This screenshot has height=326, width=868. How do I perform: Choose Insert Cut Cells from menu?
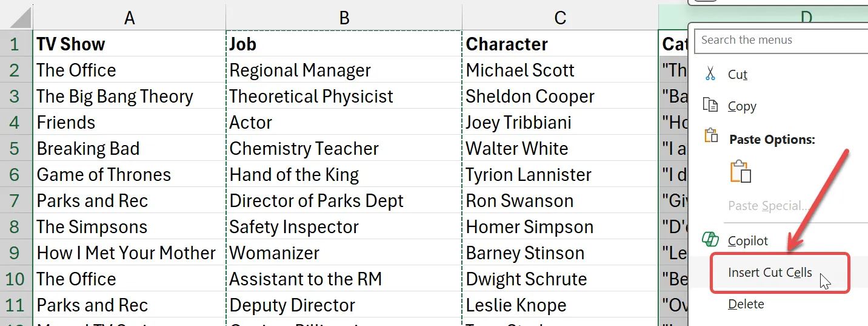[x=770, y=273]
